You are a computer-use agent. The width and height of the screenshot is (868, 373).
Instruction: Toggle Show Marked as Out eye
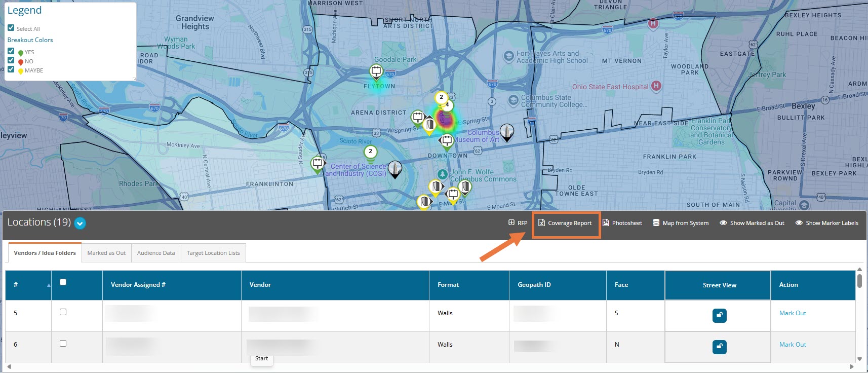[x=723, y=223]
